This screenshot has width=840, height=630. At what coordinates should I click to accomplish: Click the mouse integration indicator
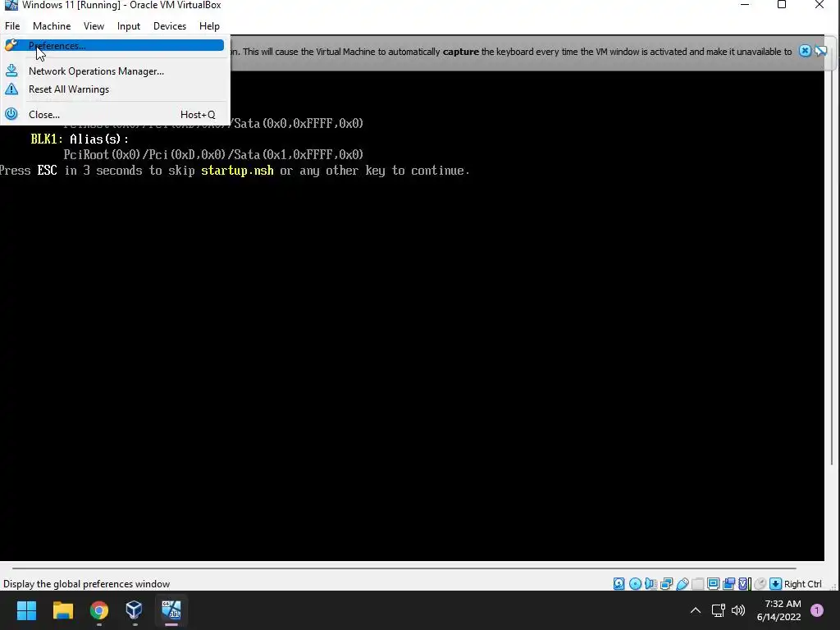point(760,584)
